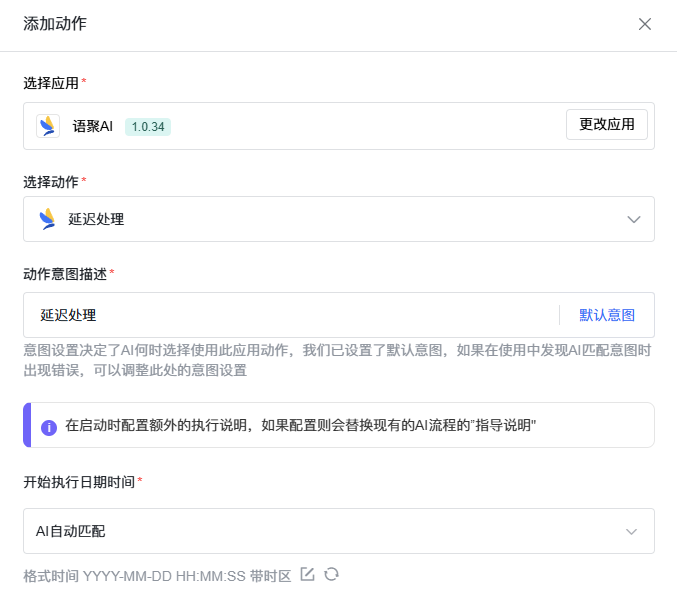This screenshot has height=615, width=677.
Task: Click the refresh icon next to 格式时间 hint
Action: click(332, 574)
